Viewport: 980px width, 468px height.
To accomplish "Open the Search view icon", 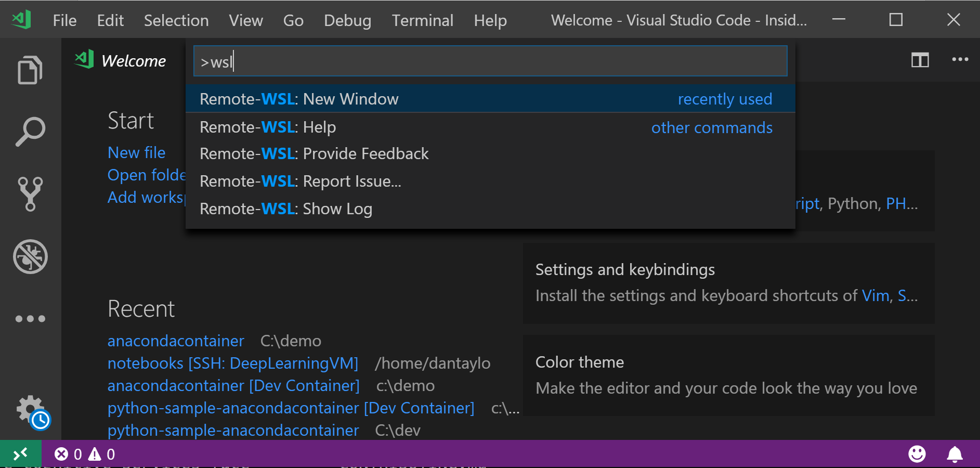I will point(30,132).
